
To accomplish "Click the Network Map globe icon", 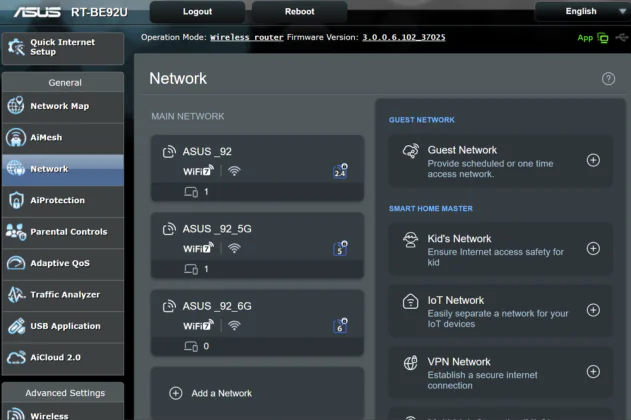I will [x=16, y=106].
